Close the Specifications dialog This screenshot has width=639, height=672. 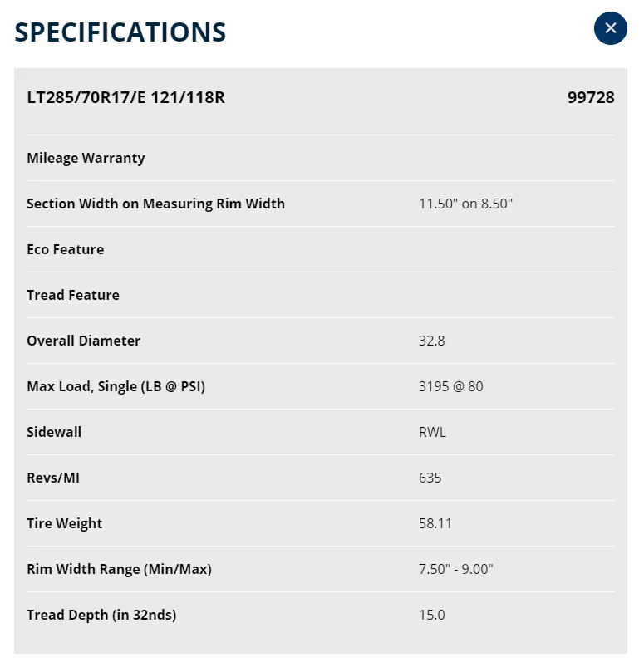610,28
